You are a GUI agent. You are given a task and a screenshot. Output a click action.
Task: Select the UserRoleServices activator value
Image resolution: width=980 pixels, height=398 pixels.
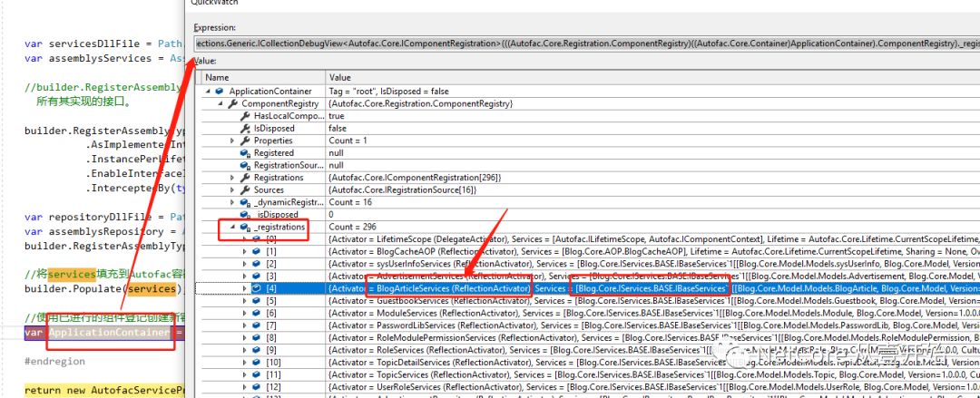click(653, 387)
